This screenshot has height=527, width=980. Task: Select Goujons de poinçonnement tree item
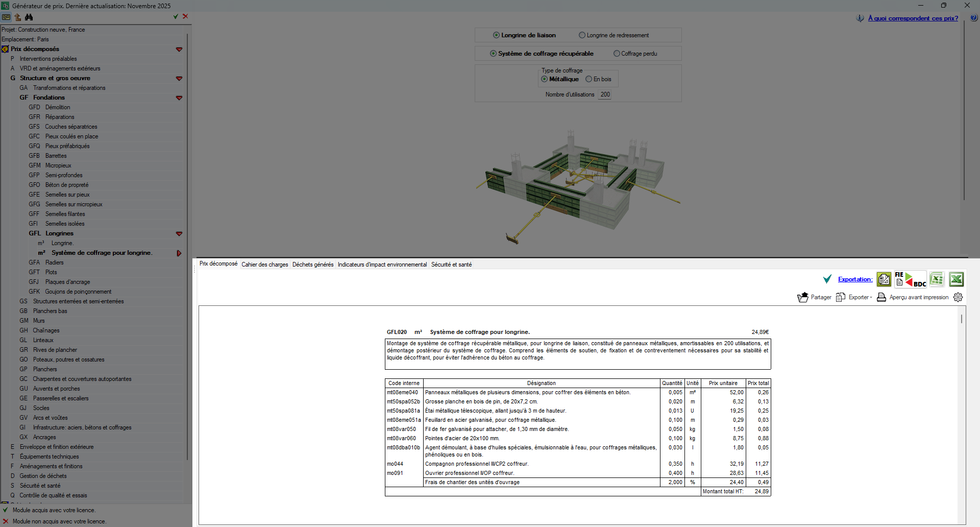pyautogui.click(x=78, y=292)
